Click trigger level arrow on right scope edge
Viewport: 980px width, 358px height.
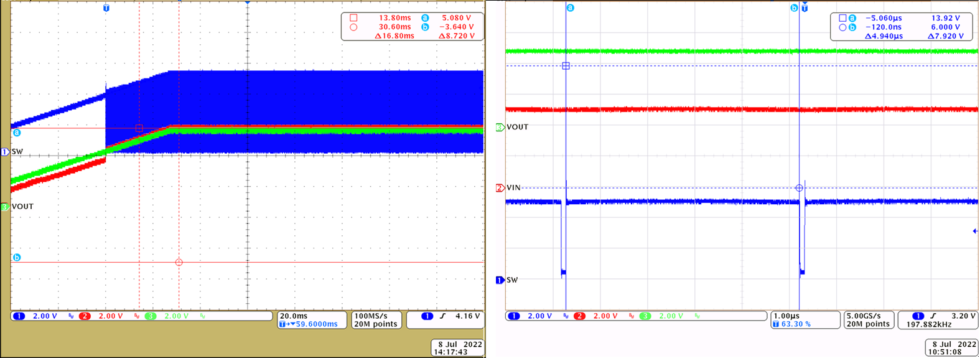975,232
